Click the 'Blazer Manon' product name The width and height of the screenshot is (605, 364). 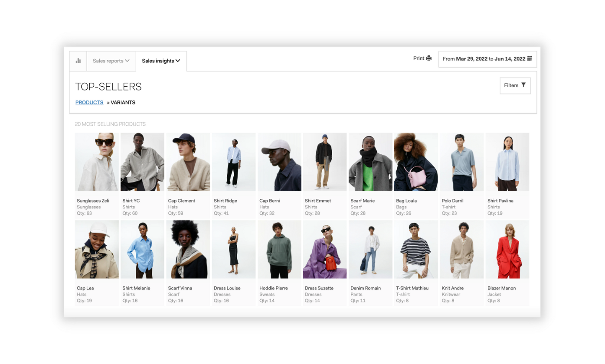coord(502,288)
